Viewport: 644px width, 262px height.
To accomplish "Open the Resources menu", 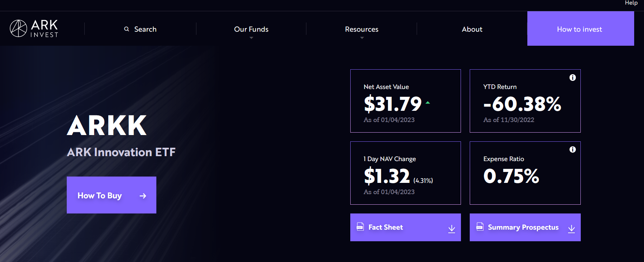I will (x=362, y=29).
